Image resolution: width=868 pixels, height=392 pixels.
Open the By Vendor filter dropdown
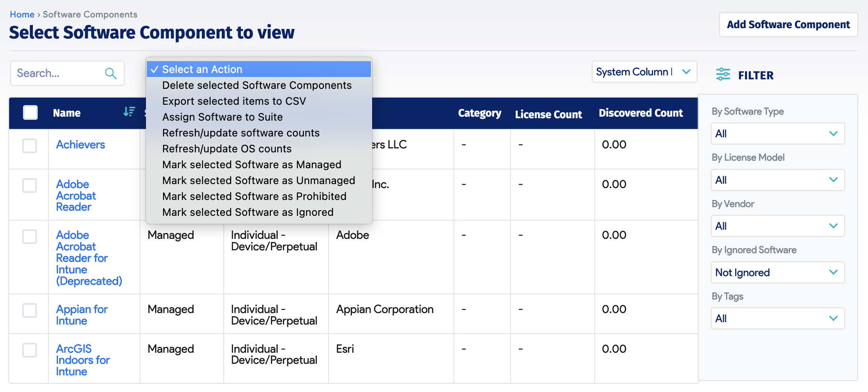click(777, 226)
